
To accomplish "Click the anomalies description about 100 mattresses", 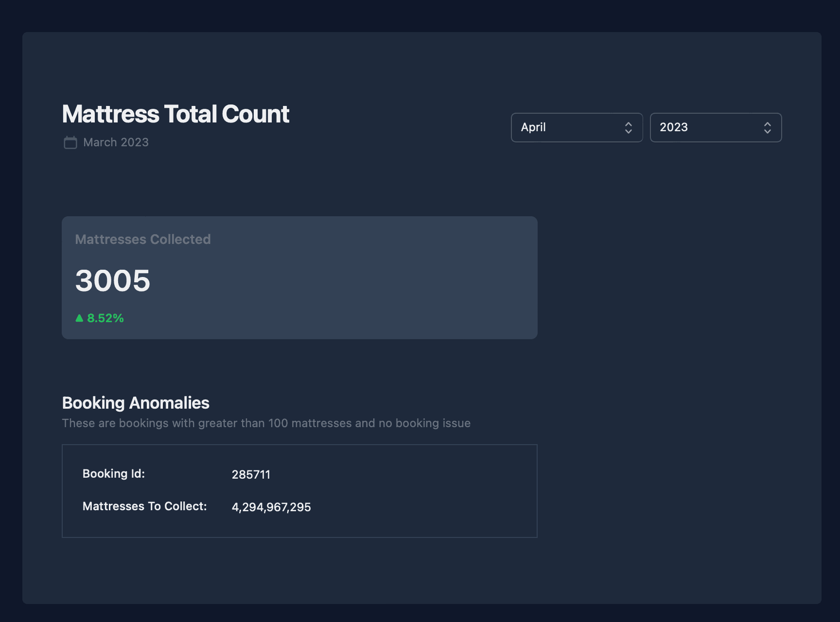I will [x=266, y=423].
